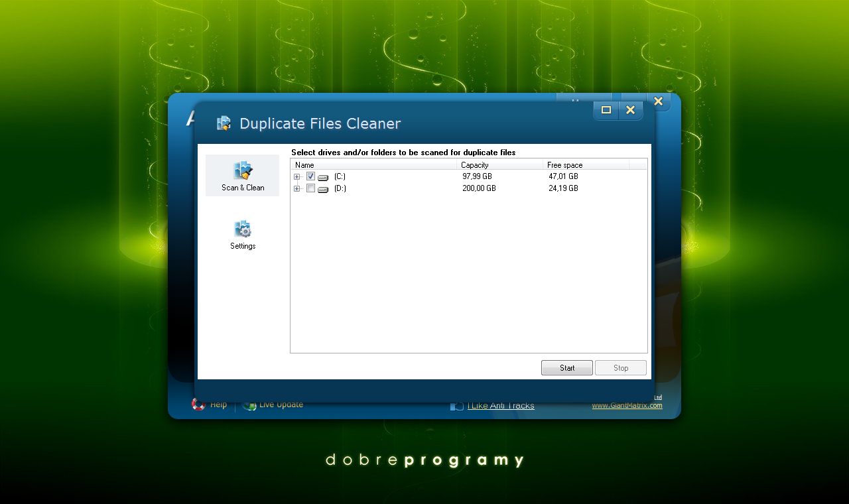
Task: Expand the C: drive tree node
Action: [x=296, y=177]
